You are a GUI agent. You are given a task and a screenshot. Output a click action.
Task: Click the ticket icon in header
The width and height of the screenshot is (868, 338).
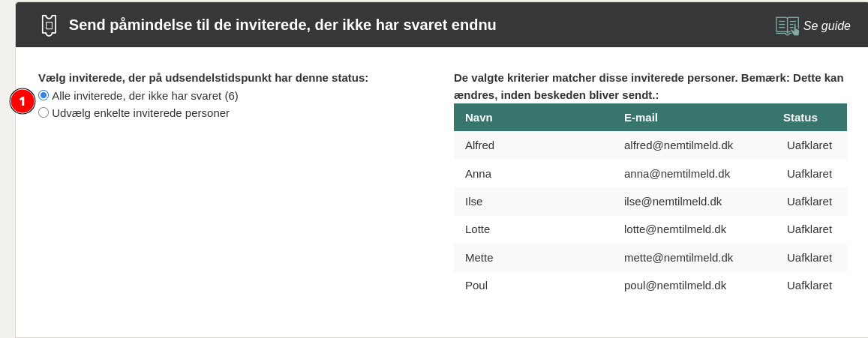[49, 25]
